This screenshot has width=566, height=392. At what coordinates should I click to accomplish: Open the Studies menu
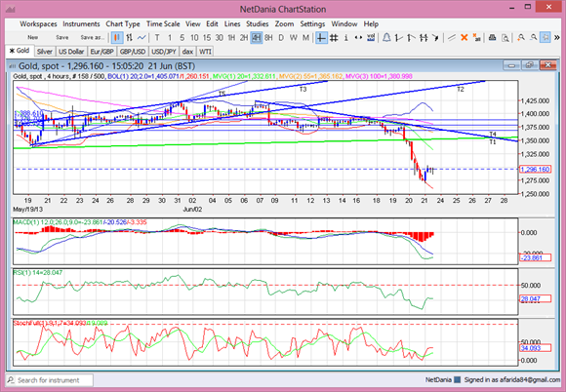tap(257, 23)
